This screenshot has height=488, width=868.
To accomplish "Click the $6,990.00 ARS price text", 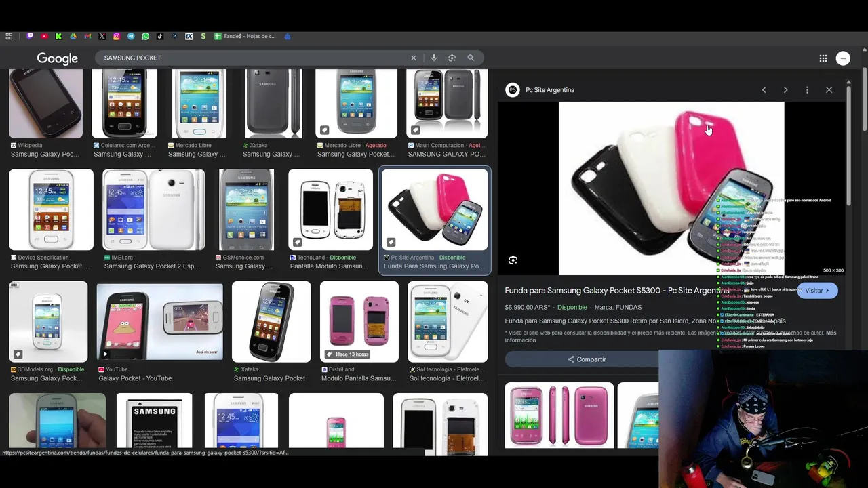I will [527, 307].
